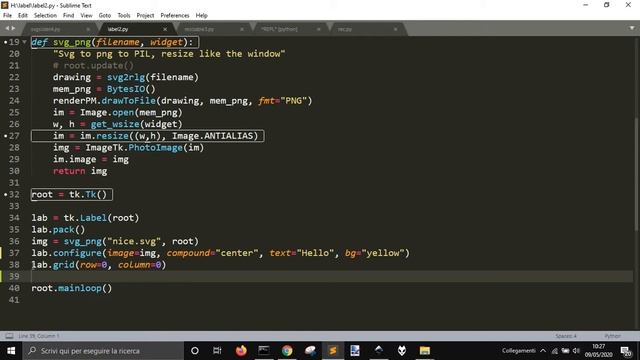Open the battery tray icon
The image size is (640, 360).
coord(565,351)
